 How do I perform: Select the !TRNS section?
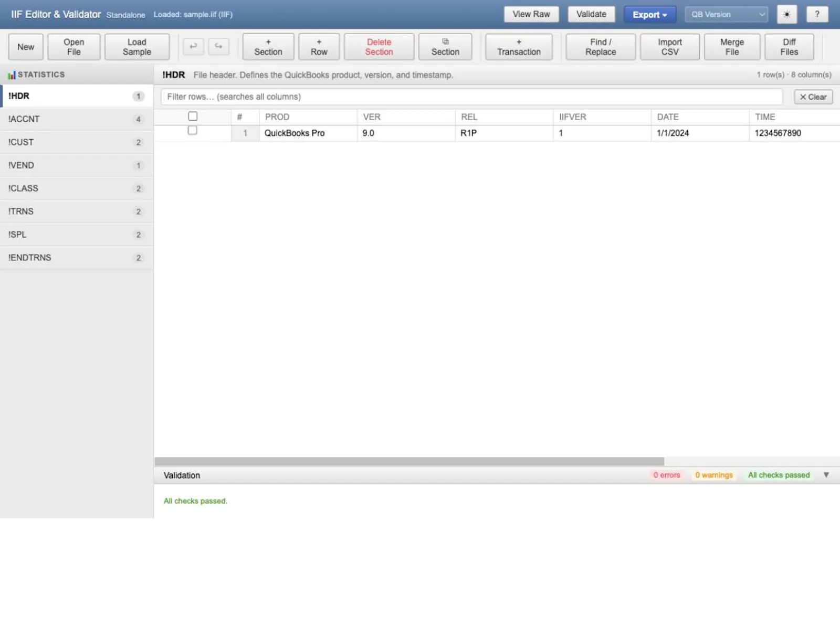coord(77,212)
